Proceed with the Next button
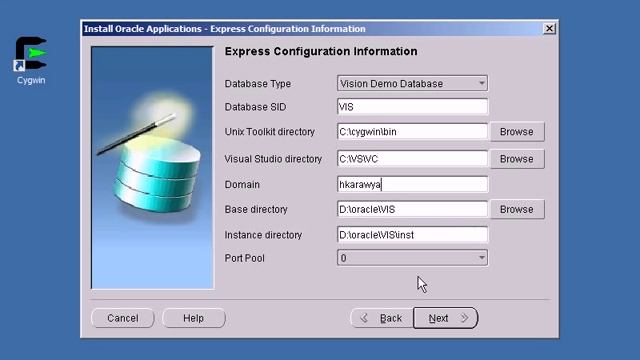Screen dimensions: 640x360 (445, 318)
